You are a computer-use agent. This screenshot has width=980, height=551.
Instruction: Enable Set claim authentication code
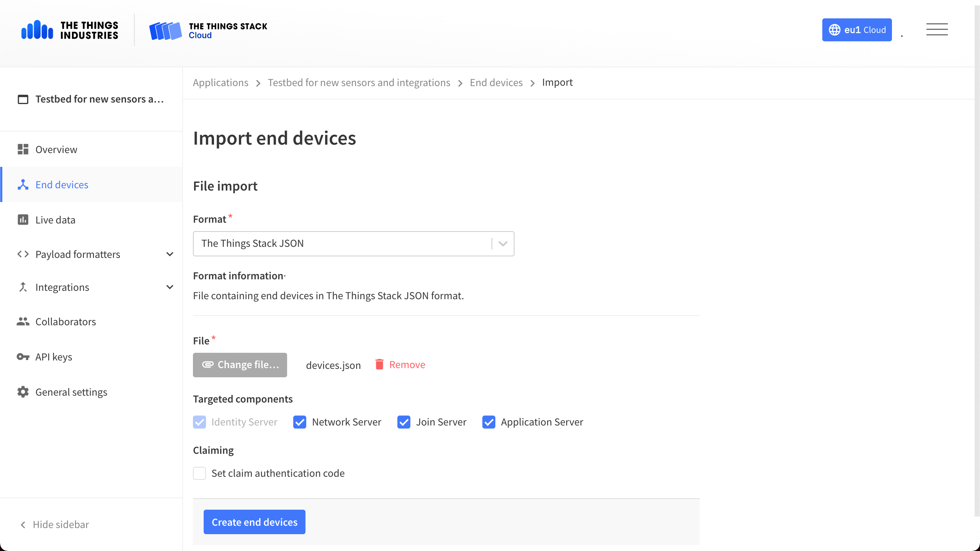click(199, 473)
